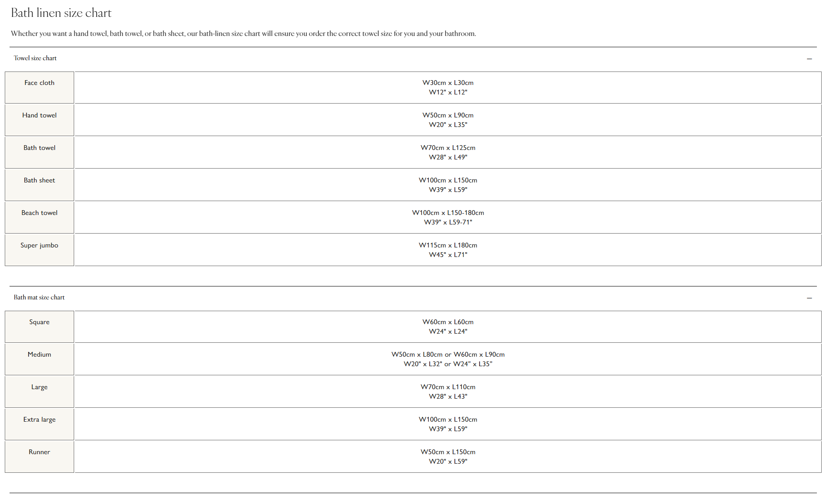Image resolution: width=826 pixels, height=504 pixels.
Task: Click the Large bath mat label
Action: [x=39, y=387]
